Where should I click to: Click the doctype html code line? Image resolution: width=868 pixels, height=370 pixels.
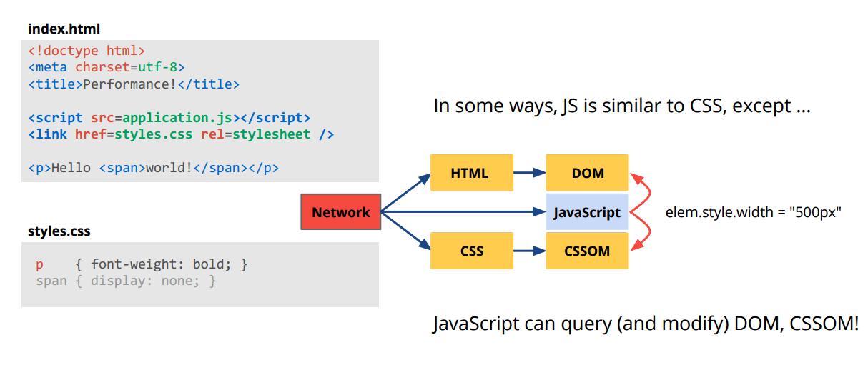click(87, 51)
